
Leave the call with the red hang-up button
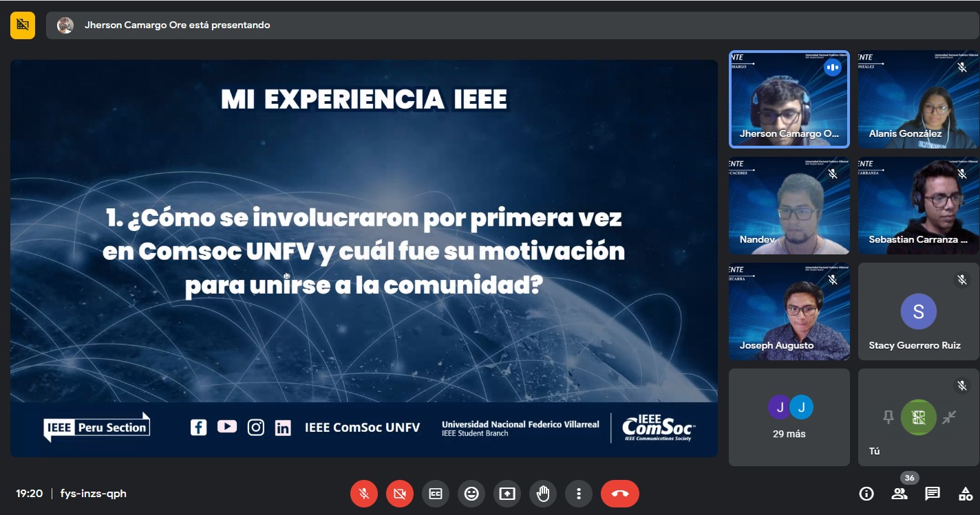click(620, 494)
